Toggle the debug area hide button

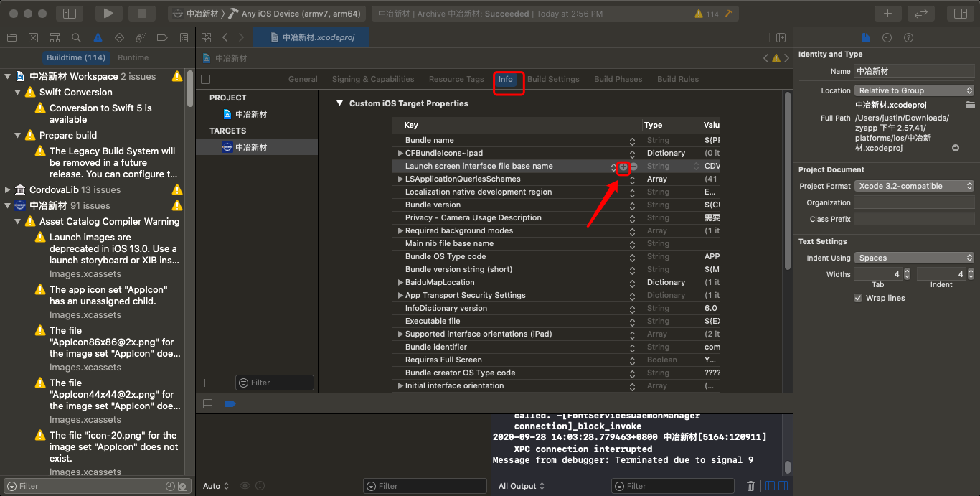(207, 403)
